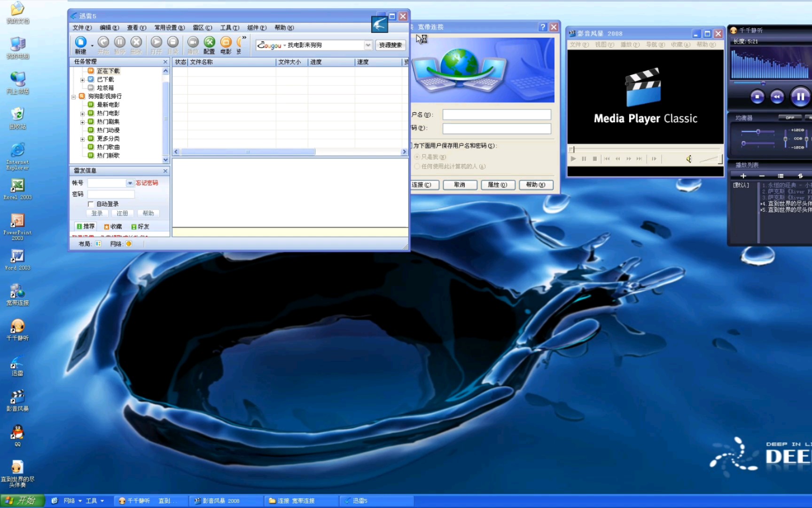Click the sort icon in 千千静听 playlist

click(x=800, y=176)
